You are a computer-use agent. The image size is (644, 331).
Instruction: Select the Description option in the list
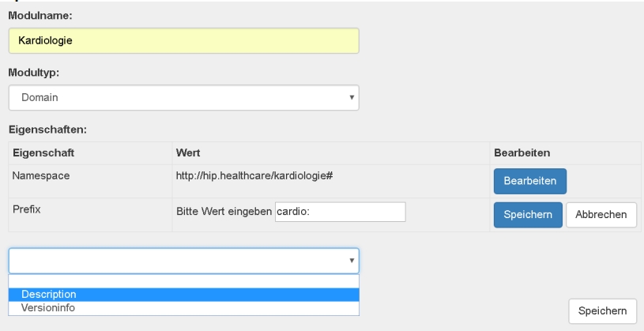point(183,295)
